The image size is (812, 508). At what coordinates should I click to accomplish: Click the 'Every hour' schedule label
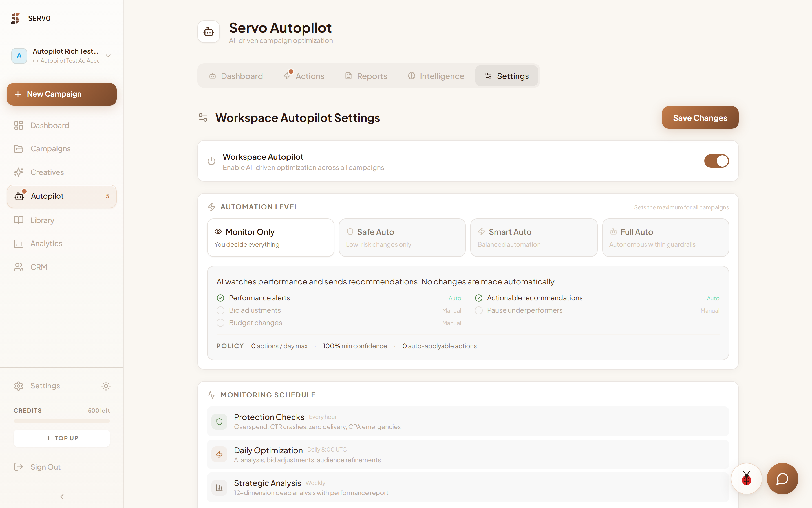pos(323,417)
